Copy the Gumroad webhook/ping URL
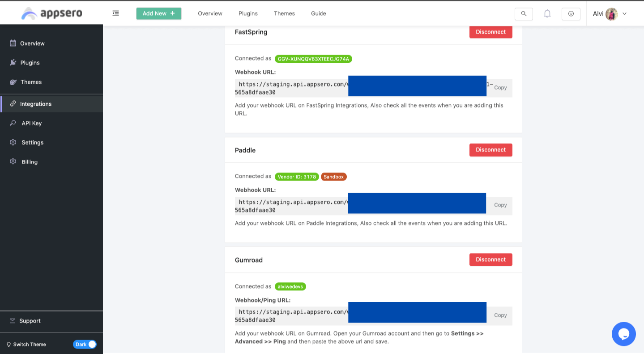Image resolution: width=644 pixels, height=354 pixels. click(500, 315)
